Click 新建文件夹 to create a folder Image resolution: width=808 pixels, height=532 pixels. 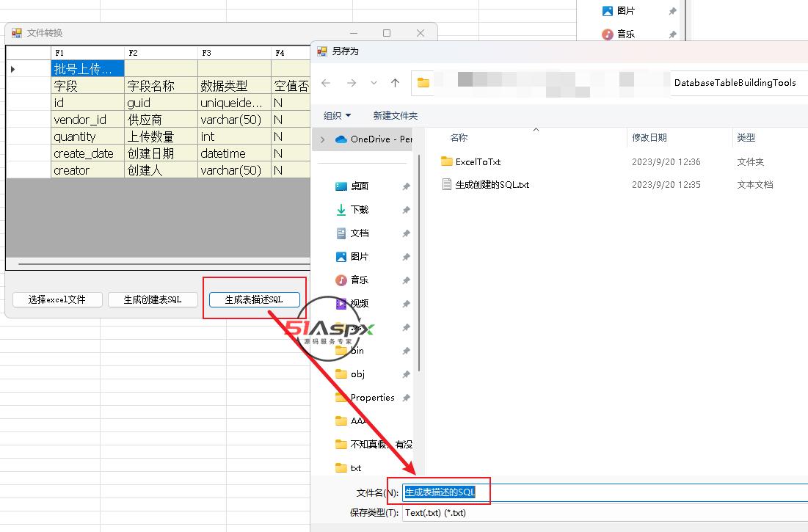[x=395, y=115]
